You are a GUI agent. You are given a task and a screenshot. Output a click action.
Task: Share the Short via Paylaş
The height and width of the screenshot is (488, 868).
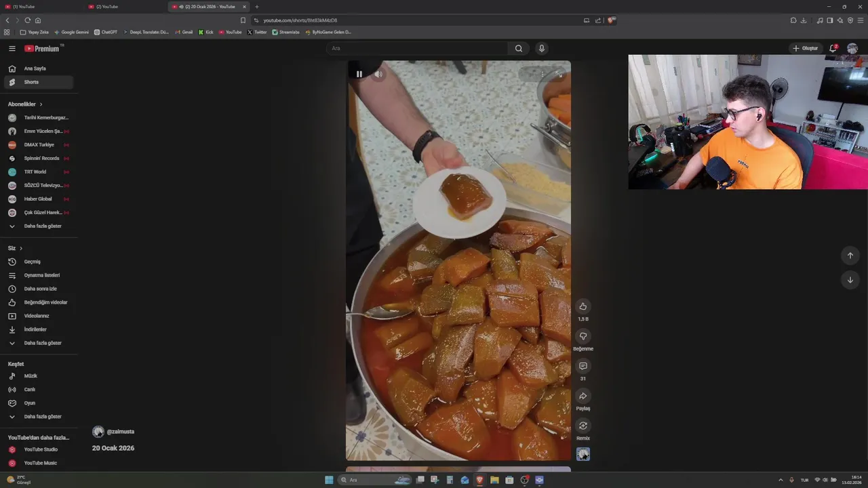[x=583, y=396]
